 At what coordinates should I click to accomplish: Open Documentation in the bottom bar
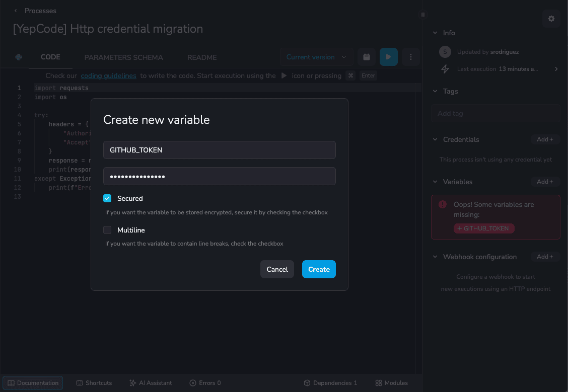point(33,383)
